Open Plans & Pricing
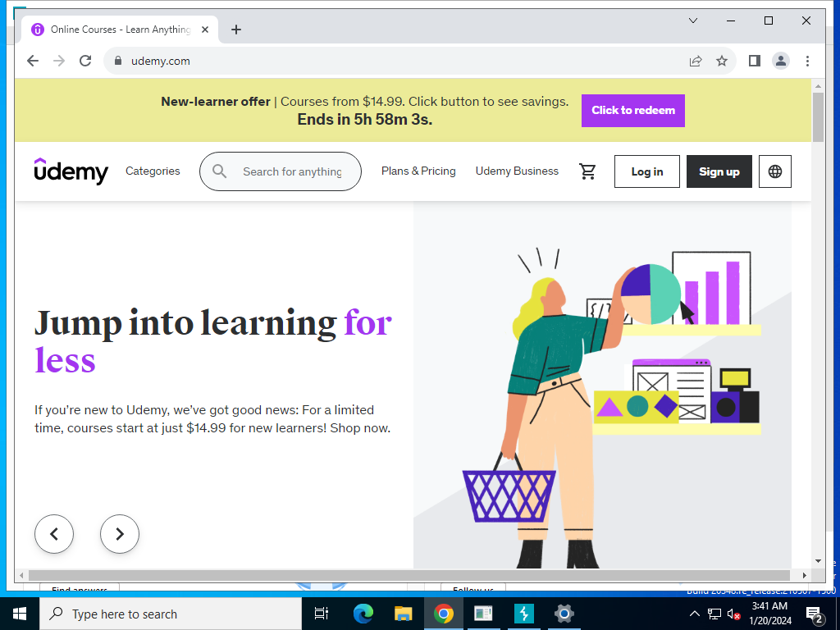The image size is (840, 630). 418,171
